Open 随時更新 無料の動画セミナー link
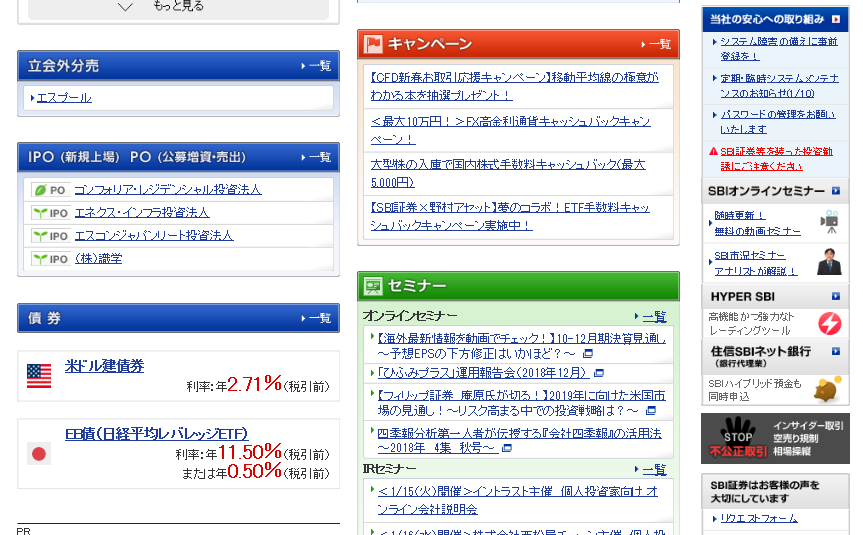Screen dimensions: 863x535 [x=757, y=223]
